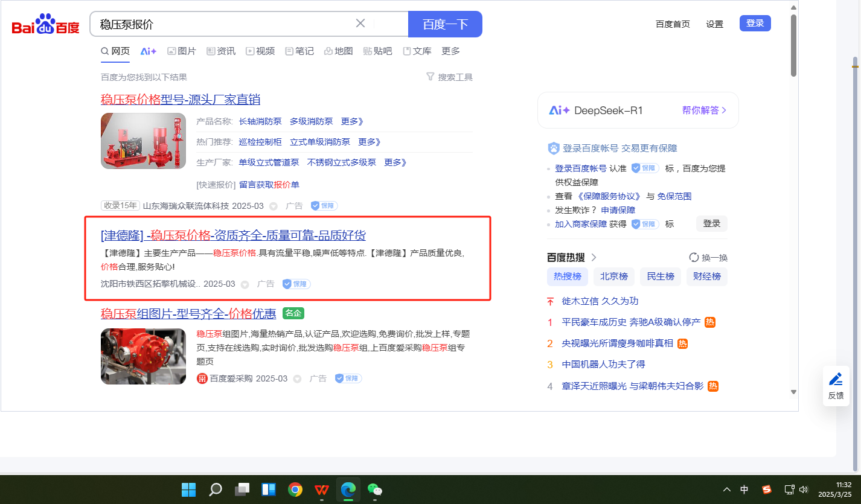This screenshot has height=504, width=861.
Task: Show hidden system tray icons
Action: pyautogui.click(x=727, y=490)
